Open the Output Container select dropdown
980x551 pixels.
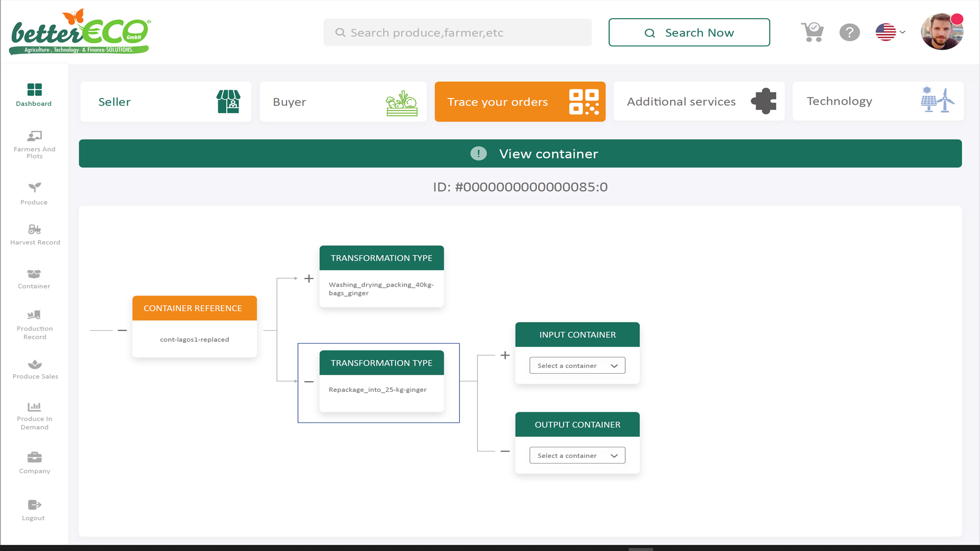click(577, 455)
